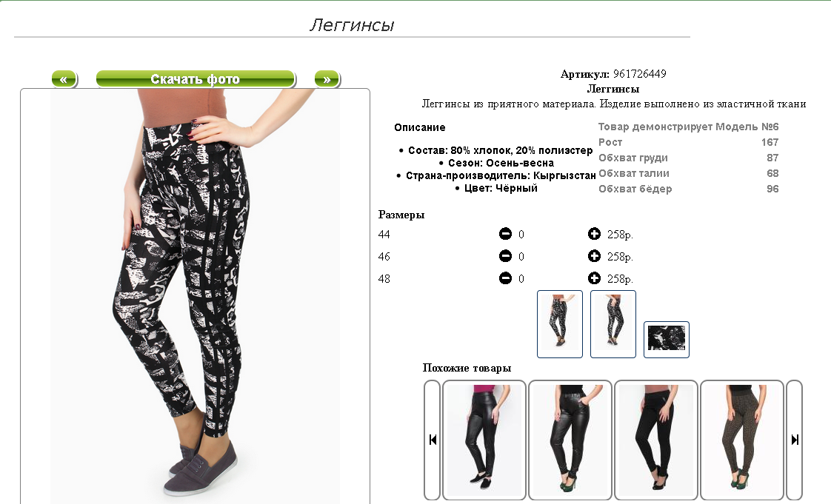
Task: Open the olive patterned leggings similar product
Action: pos(742,440)
